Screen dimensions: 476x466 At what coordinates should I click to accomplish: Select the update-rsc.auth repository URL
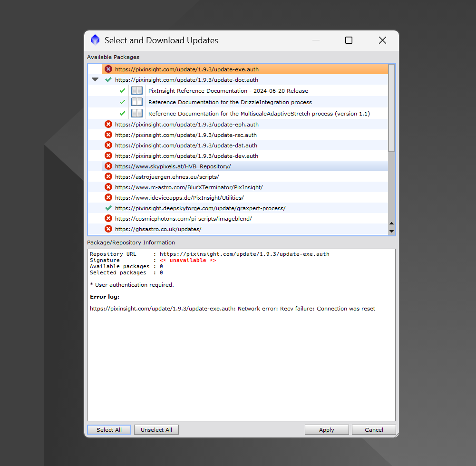(x=186, y=135)
